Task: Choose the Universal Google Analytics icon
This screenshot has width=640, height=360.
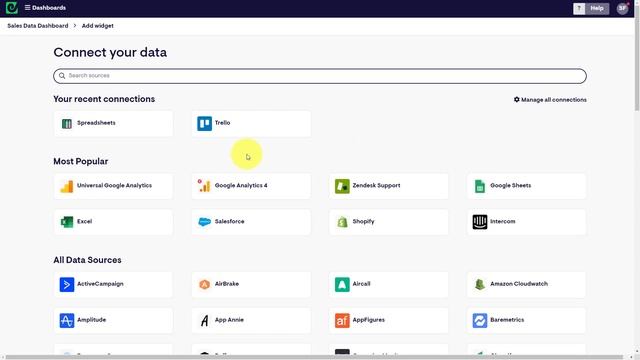Action: tap(67, 186)
